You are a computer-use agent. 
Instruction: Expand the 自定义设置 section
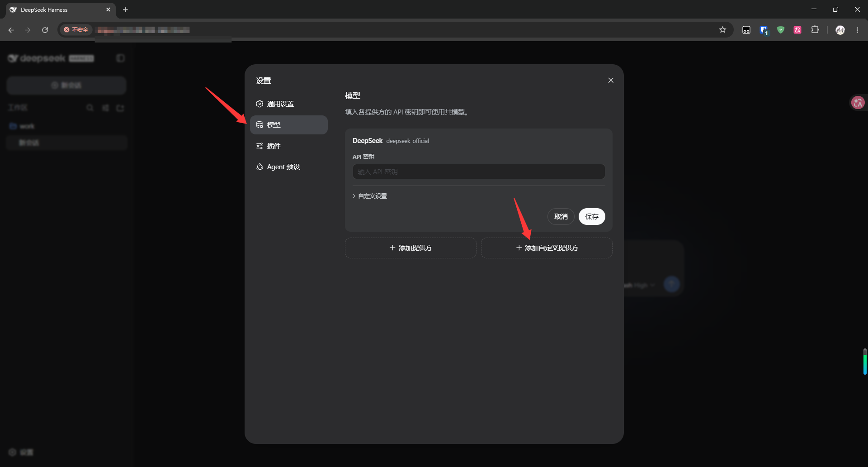370,196
